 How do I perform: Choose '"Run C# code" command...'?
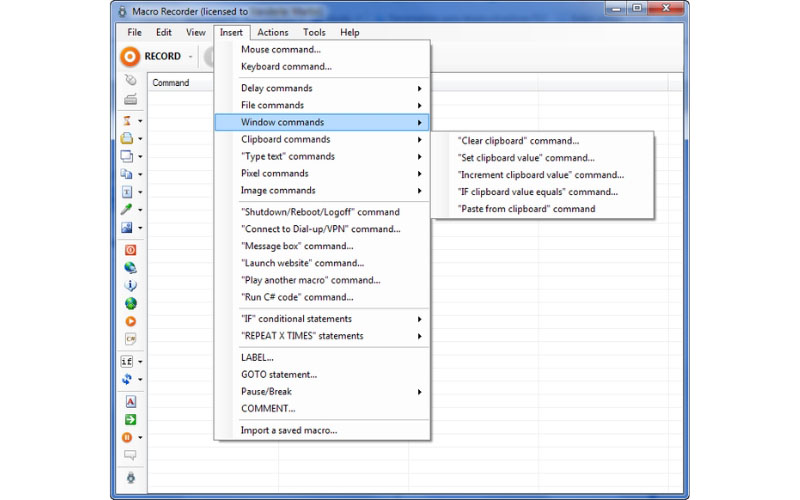pos(322,297)
